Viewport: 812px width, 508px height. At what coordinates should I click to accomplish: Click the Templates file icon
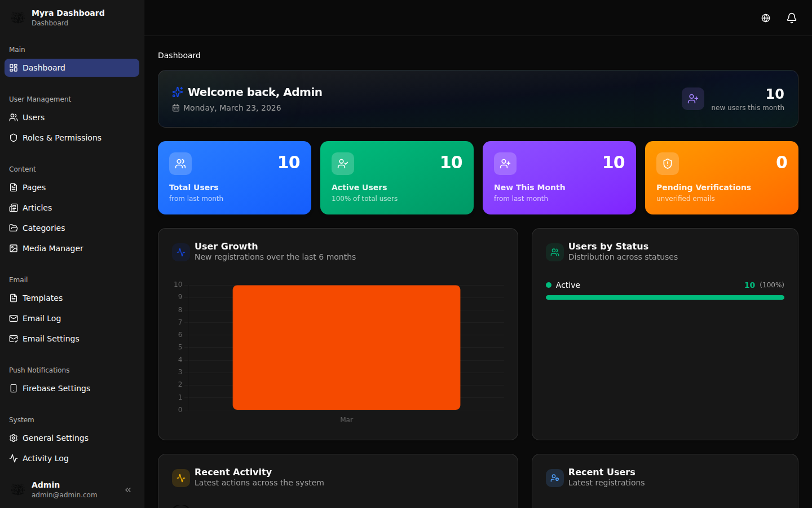coord(14,298)
